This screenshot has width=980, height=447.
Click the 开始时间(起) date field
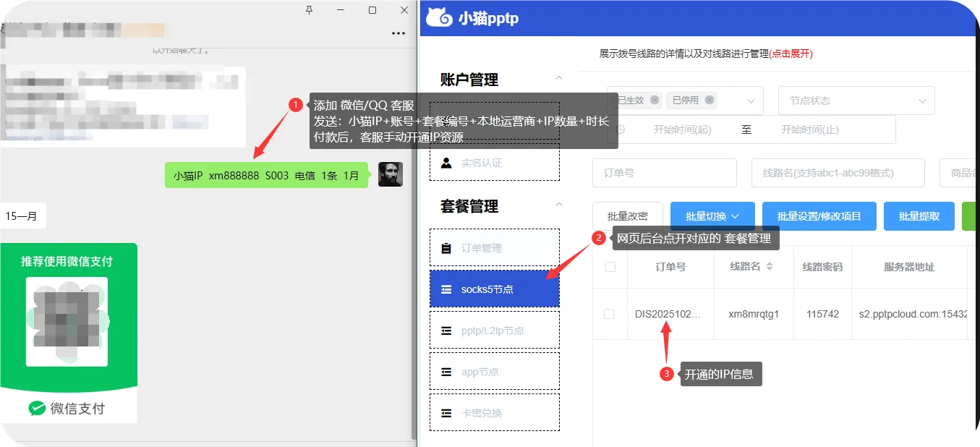coord(682,129)
